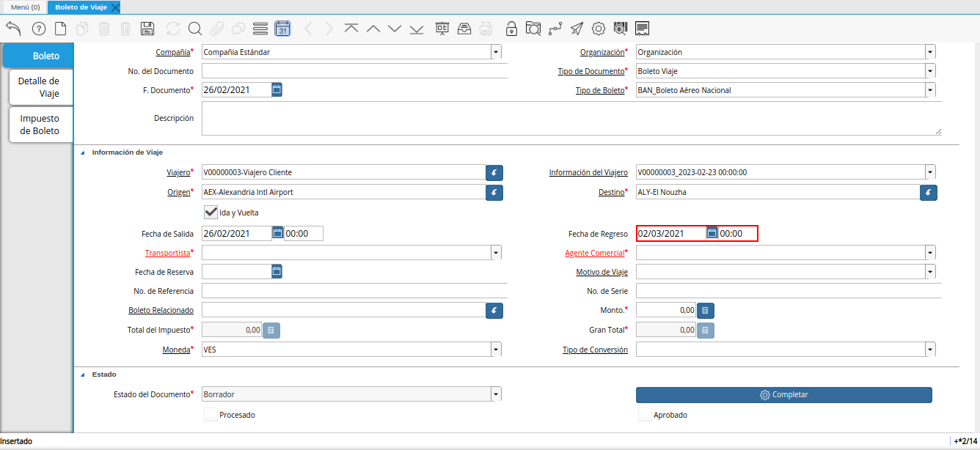
Task: Save the record using floppy disk icon
Action: pyautogui.click(x=147, y=29)
